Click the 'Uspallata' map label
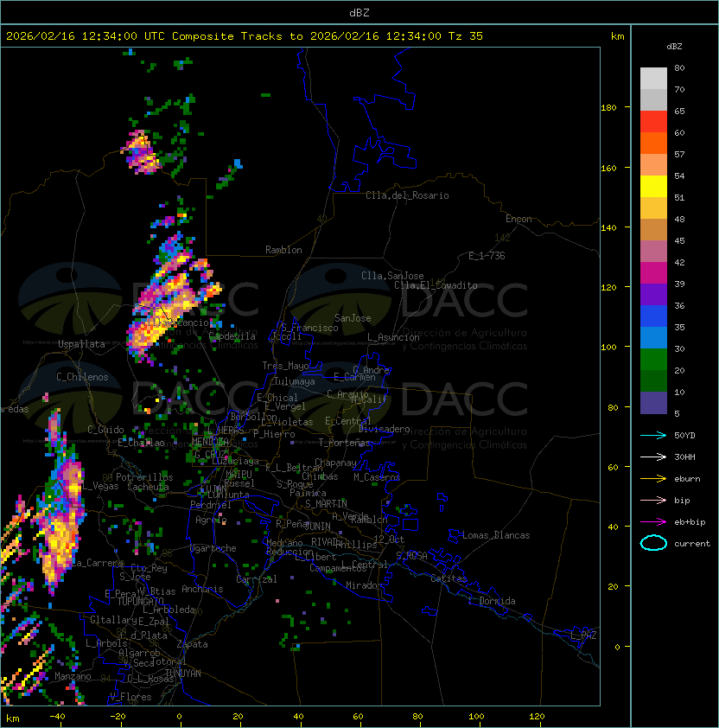The image size is (719, 728). click(81, 344)
